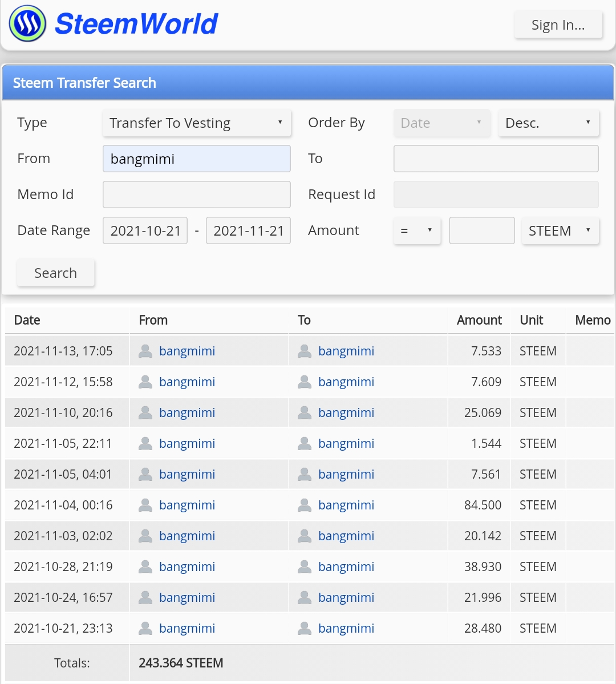Open From bangmimi link in 2021-11-13 row
This screenshot has width=616, height=684.
(x=187, y=351)
